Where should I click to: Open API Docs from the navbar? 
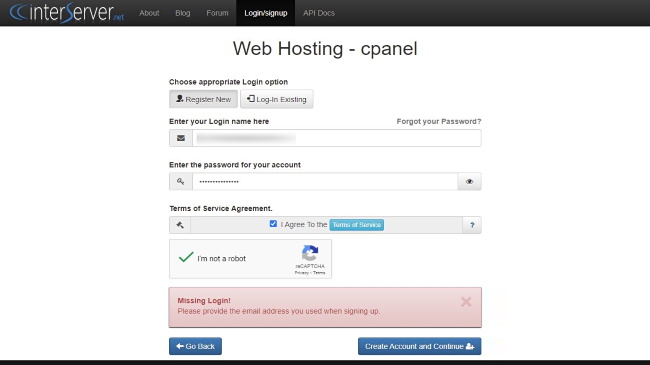pos(319,13)
